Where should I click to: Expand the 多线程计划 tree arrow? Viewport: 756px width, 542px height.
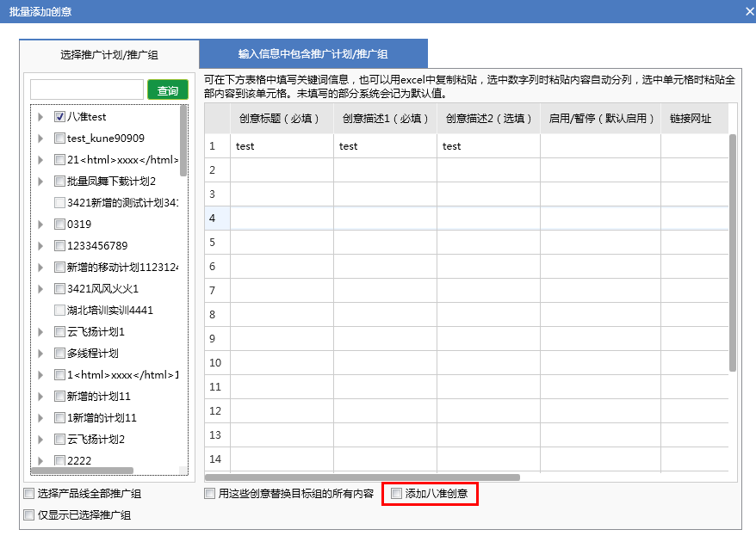coord(40,354)
